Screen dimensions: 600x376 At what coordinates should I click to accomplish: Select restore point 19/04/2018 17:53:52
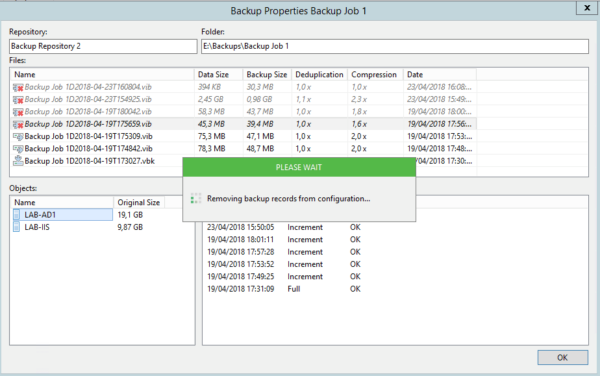[x=241, y=264]
